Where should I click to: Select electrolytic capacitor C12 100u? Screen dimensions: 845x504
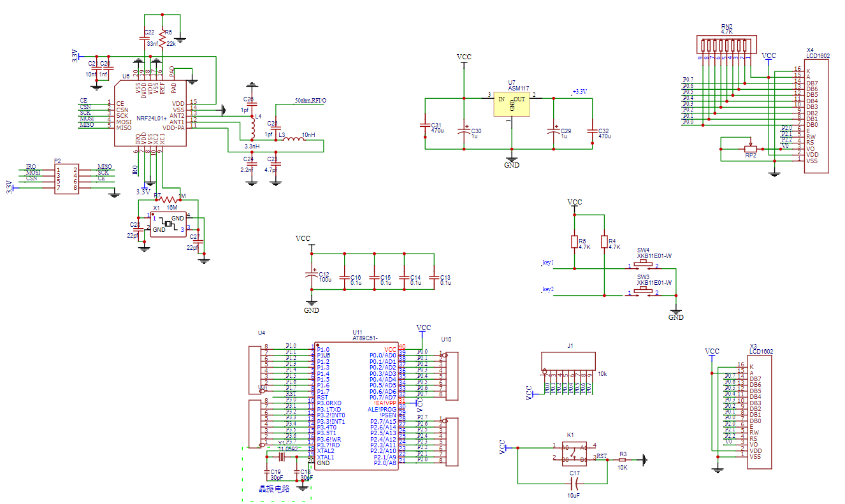(311, 273)
